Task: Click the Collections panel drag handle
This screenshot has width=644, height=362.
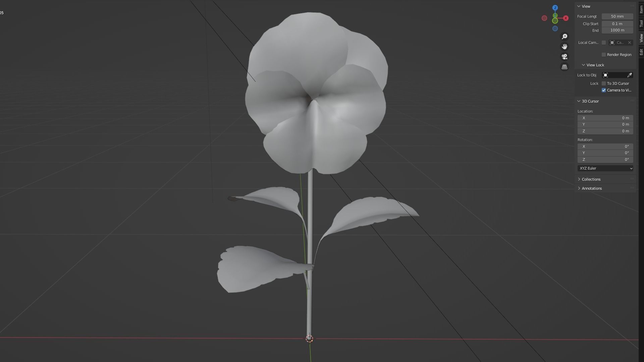Action: click(x=632, y=179)
